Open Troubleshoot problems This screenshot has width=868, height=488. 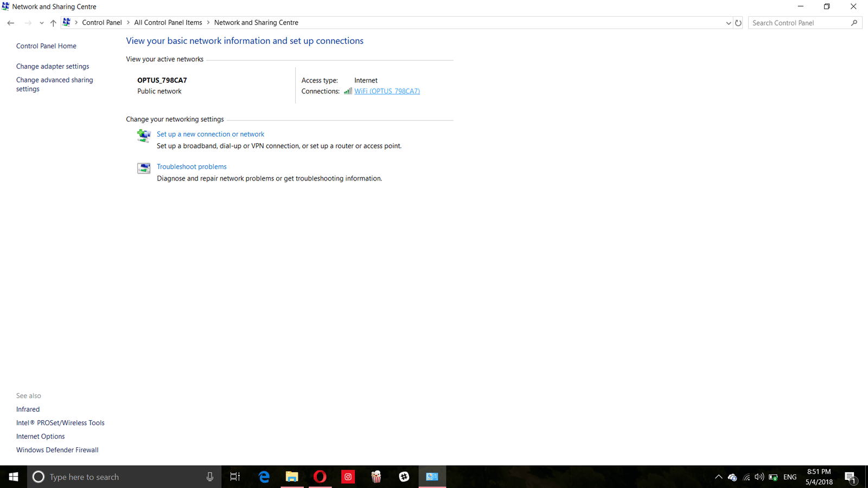tap(192, 166)
